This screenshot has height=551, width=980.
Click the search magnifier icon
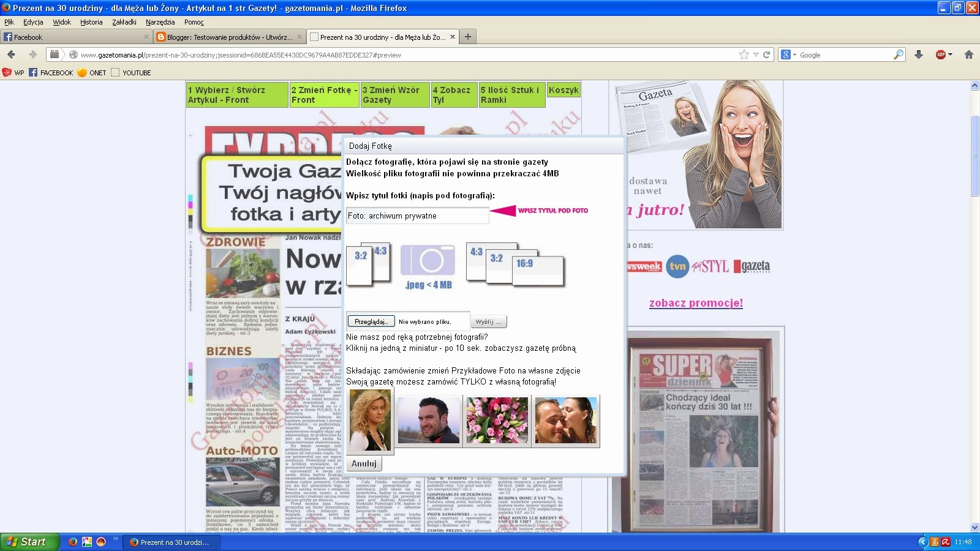[x=898, y=54]
